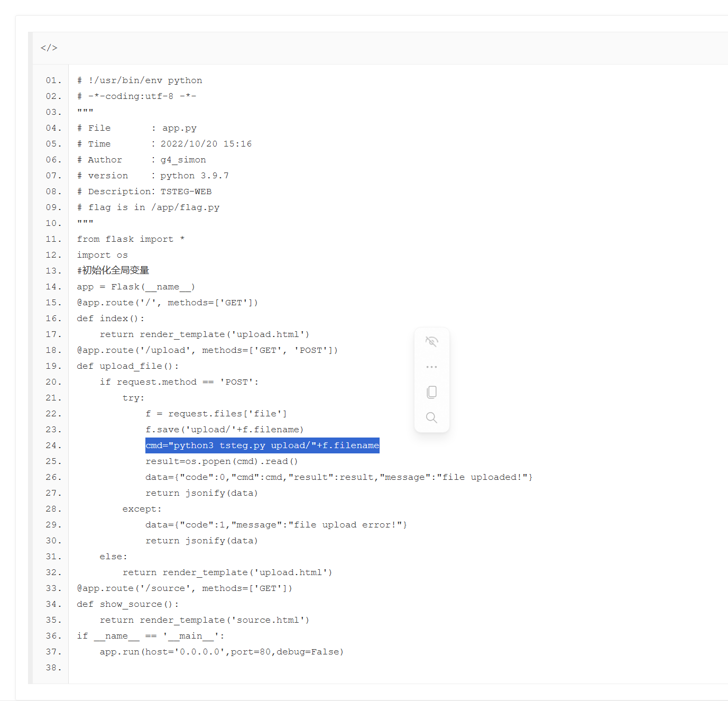
Task: Click the '/source' route decorator line
Action: pos(185,588)
